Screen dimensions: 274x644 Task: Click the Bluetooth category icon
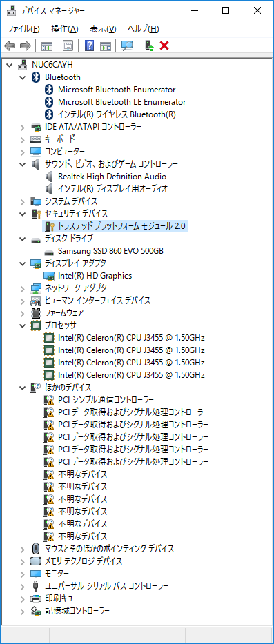36,77
